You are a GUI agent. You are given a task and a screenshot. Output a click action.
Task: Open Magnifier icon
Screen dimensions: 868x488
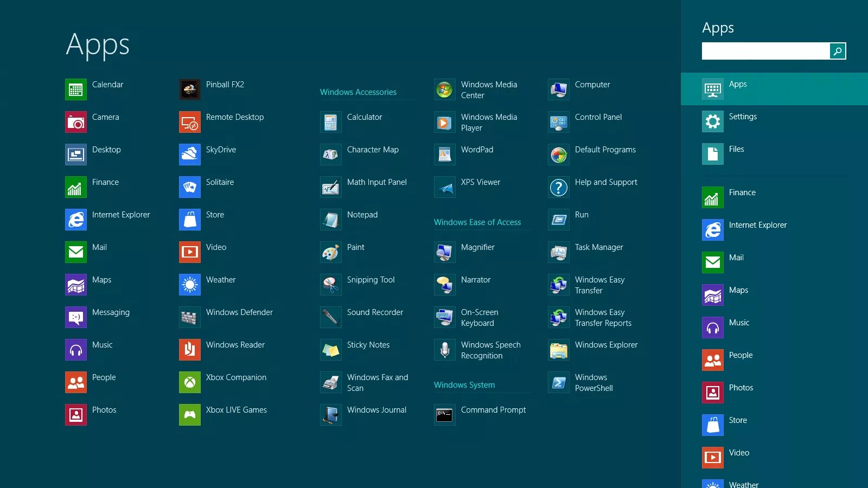pyautogui.click(x=445, y=252)
